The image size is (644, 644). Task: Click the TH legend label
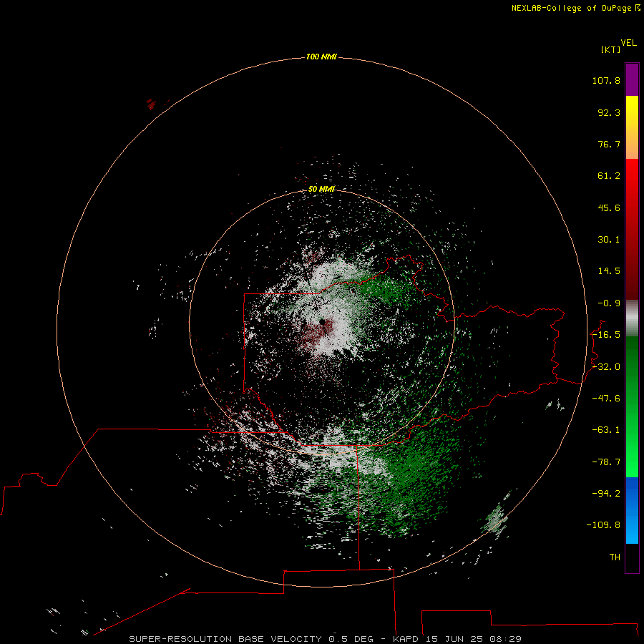coord(615,557)
